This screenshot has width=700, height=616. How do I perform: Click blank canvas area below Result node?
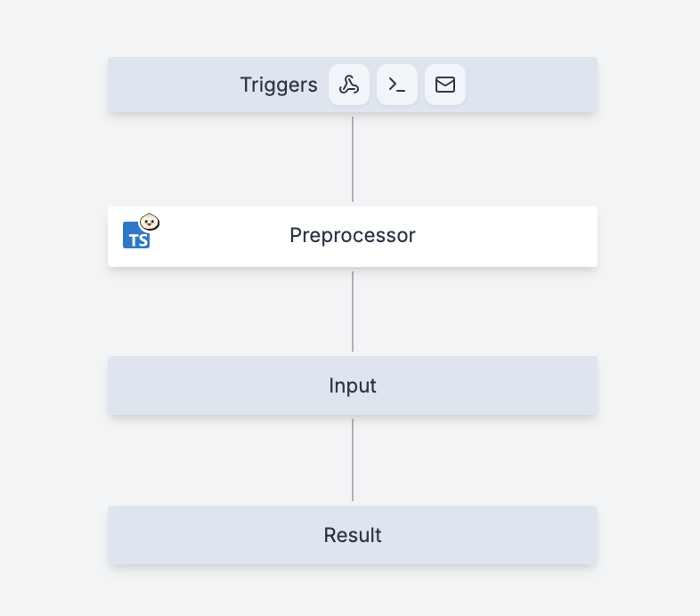[353, 591]
